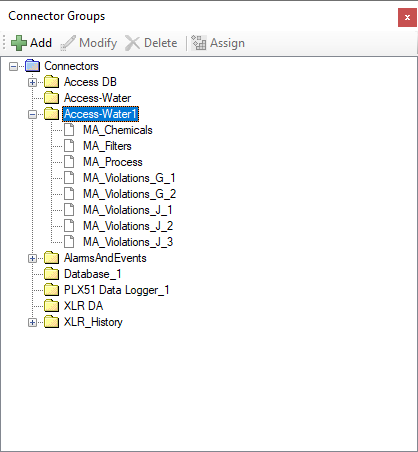The width and height of the screenshot is (418, 452).
Task: Click the Connectors root folder icon
Action: [x=33, y=66]
